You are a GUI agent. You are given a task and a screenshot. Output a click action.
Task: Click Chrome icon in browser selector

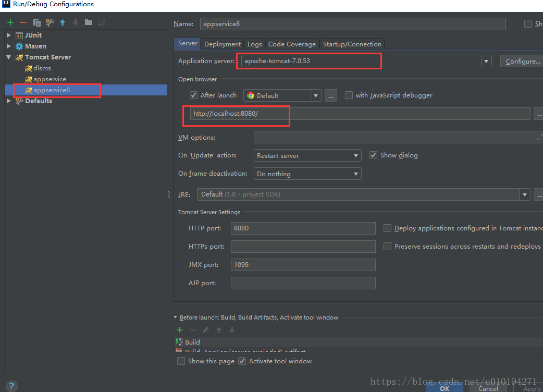[251, 95]
